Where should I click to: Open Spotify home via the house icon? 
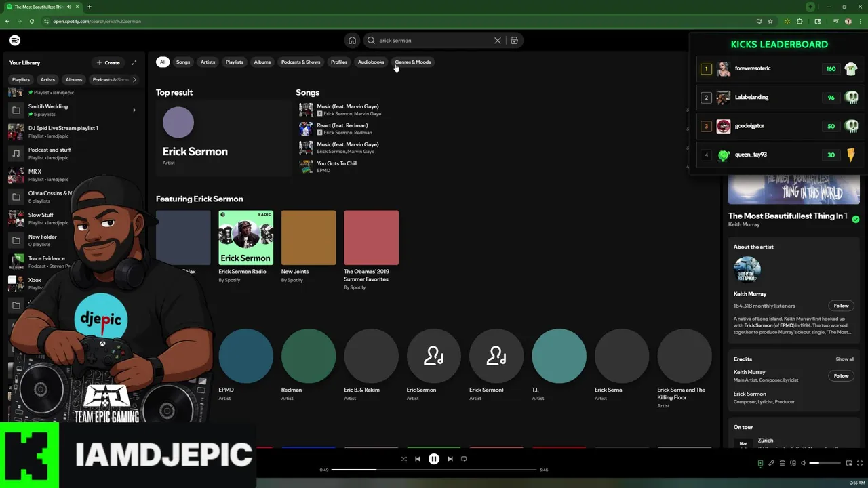[352, 41]
